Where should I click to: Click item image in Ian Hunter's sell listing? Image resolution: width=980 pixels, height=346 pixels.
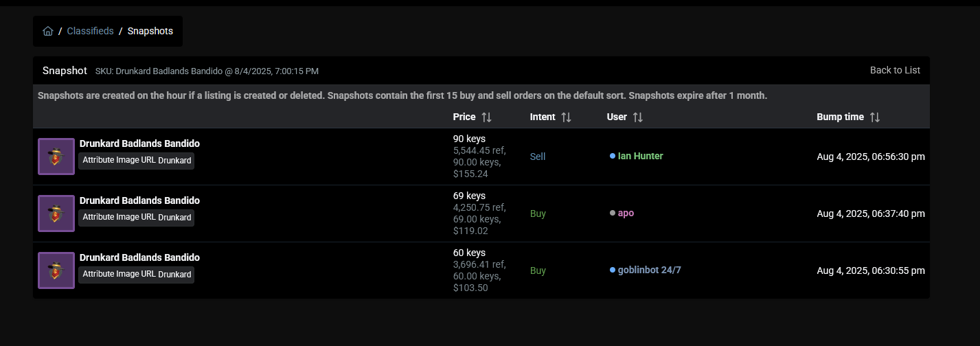coord(56,157)
